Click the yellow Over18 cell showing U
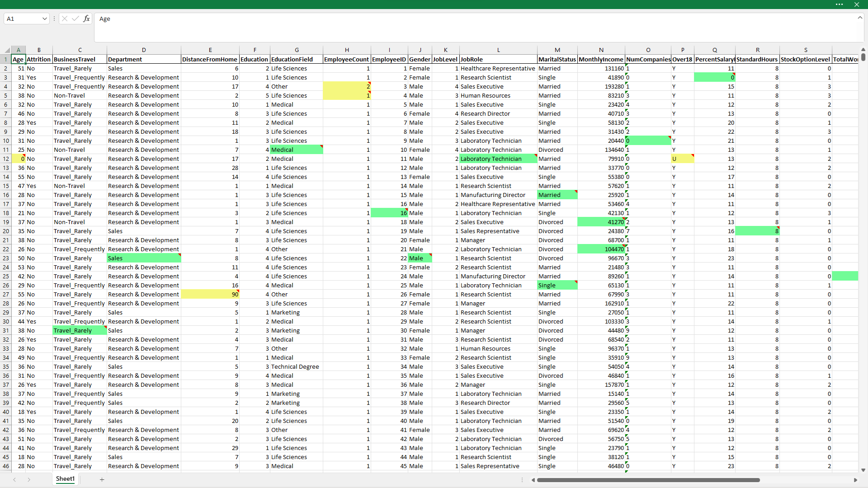Viewport: 868px width, 488px height. coord(683,159)
